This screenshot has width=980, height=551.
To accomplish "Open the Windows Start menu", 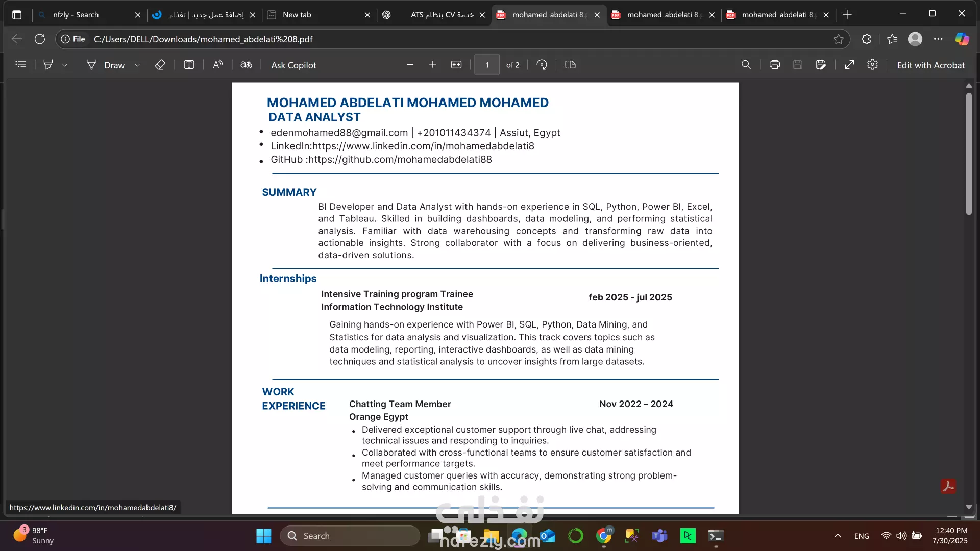I will (264, 536).
